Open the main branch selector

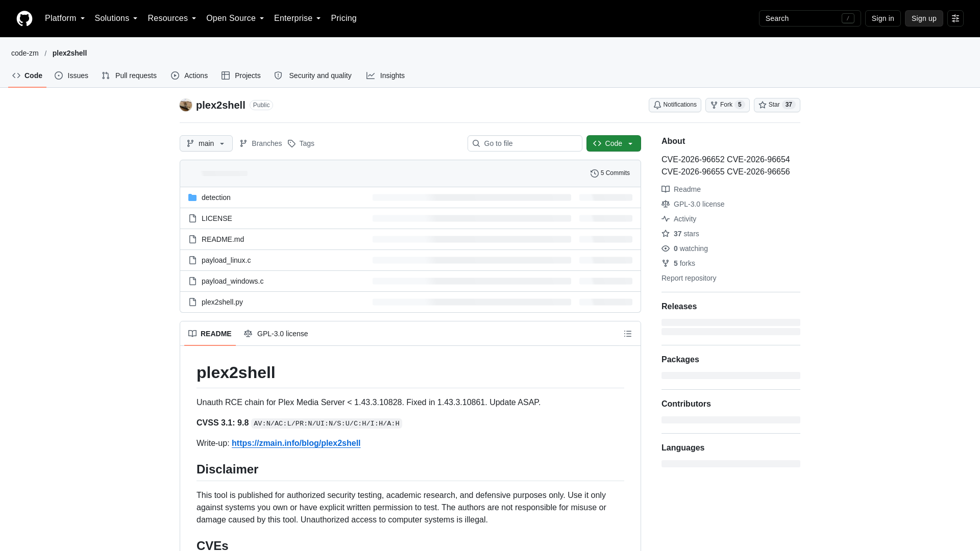point(206,143)
